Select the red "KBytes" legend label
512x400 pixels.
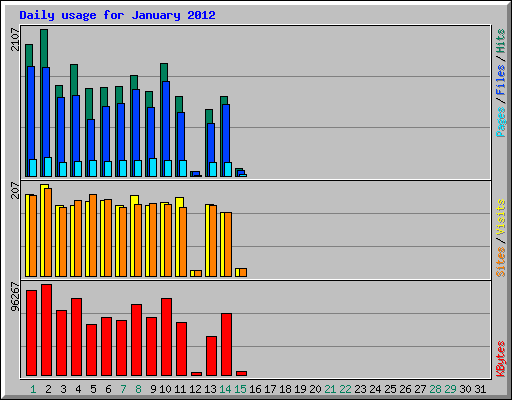pyautogui.click(x=501, y=359)
